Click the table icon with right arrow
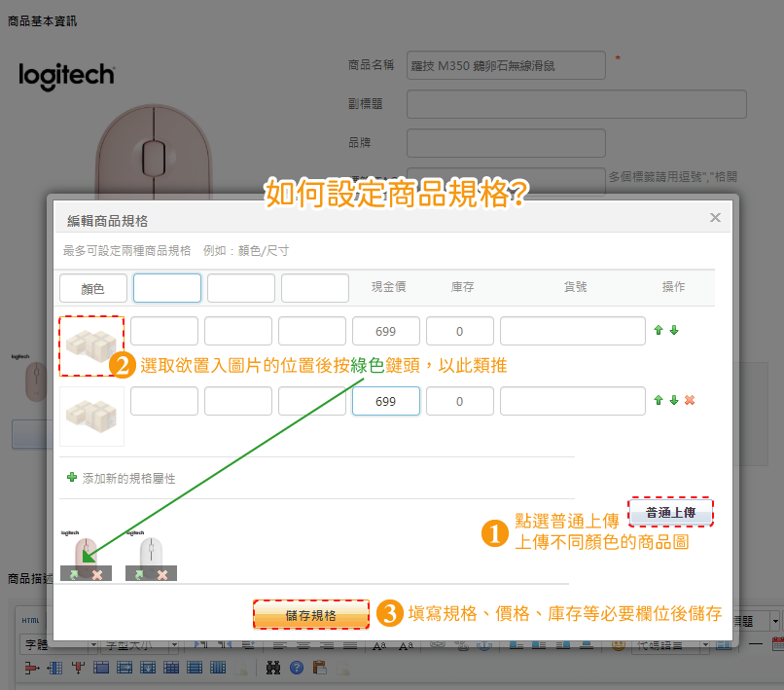 click(125, 668)
